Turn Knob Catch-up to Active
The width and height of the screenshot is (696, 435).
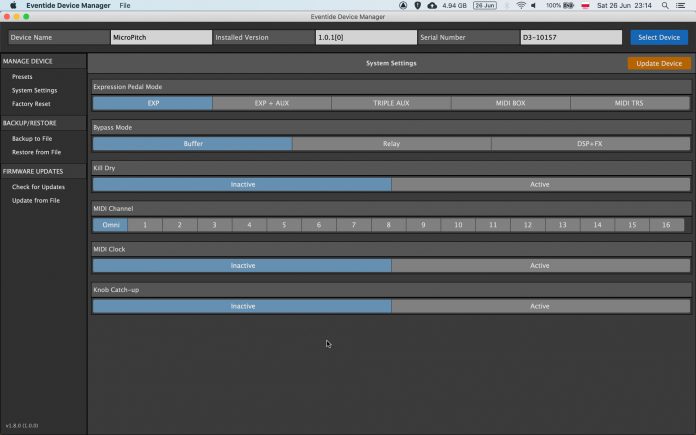[540, 306]
